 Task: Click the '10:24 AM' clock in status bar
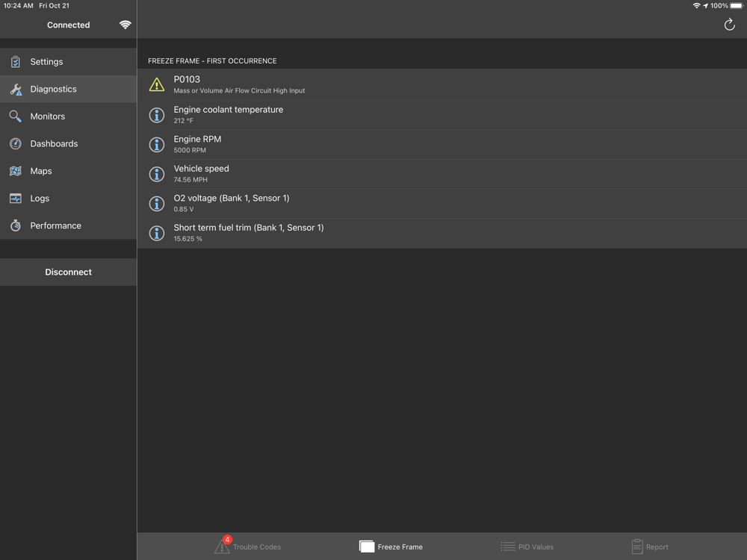[18, 6]
